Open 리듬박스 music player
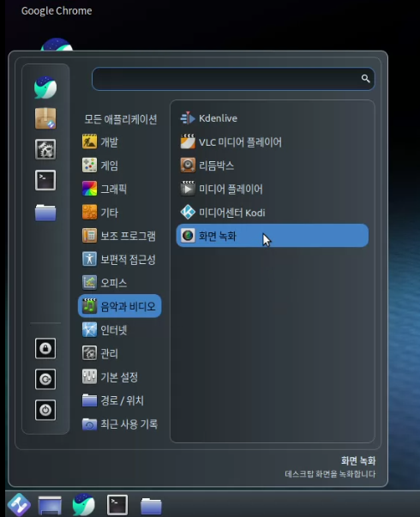The height and width of the screenshot is (517, 420). (x=273, y=165)
